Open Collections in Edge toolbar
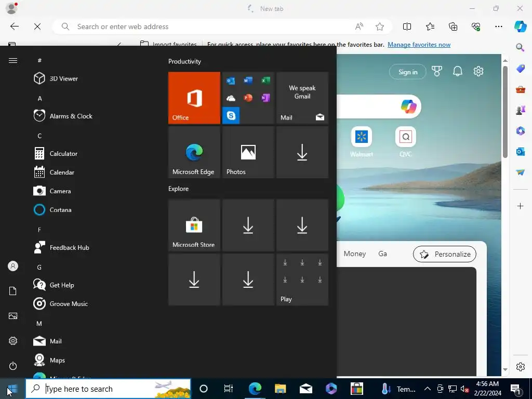 [453, 26]
